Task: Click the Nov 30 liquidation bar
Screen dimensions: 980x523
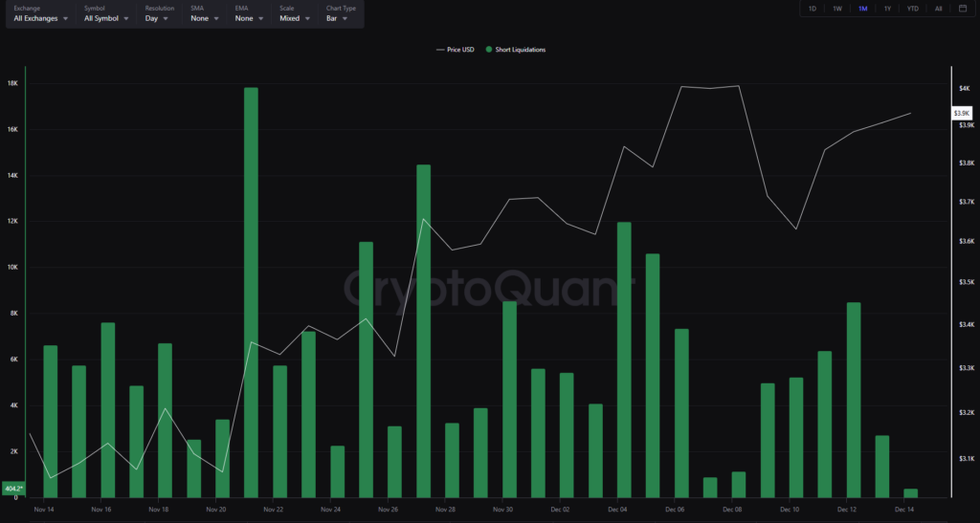Action: tap(509, 400)
